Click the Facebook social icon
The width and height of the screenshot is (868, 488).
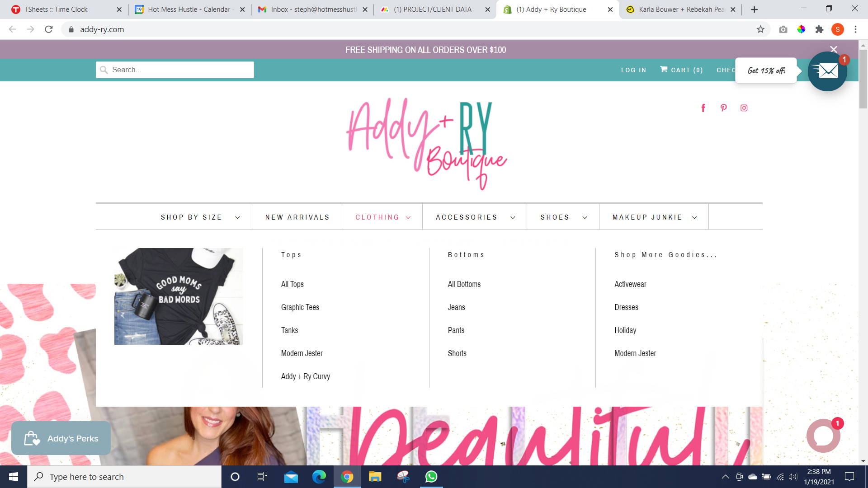coord(703,108)
